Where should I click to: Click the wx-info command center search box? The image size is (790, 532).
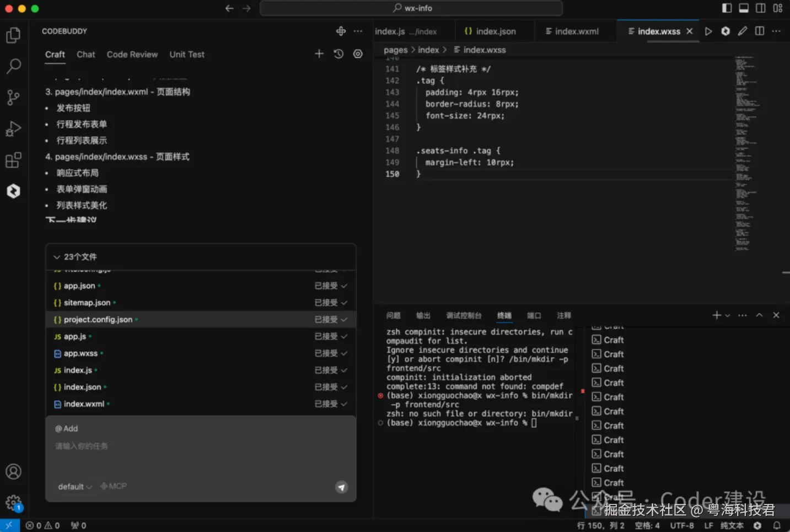click(x=411, y=8)
